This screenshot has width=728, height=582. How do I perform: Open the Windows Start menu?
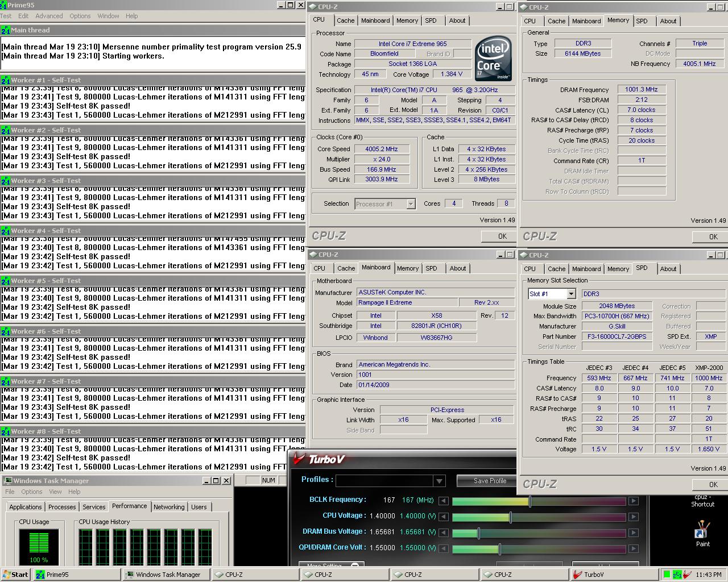(15, 575)
